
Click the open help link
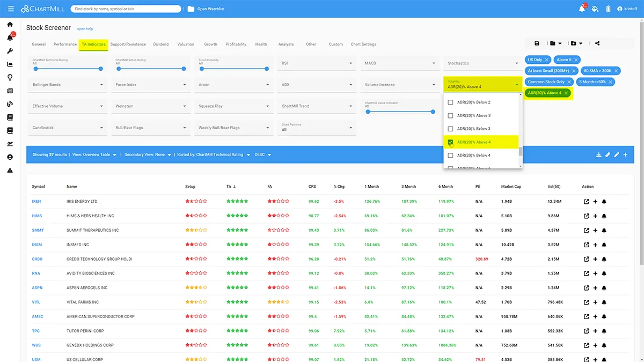(x=85, y=28)
